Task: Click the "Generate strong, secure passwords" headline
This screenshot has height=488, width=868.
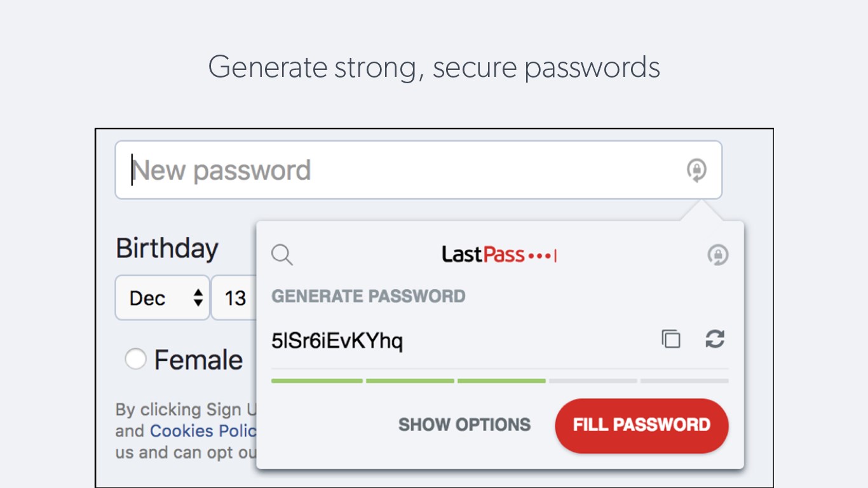Action: click(x=434, y=67)
